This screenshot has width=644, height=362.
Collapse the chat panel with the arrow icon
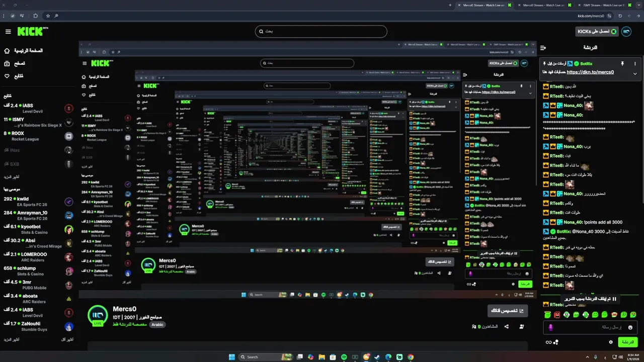543,48
